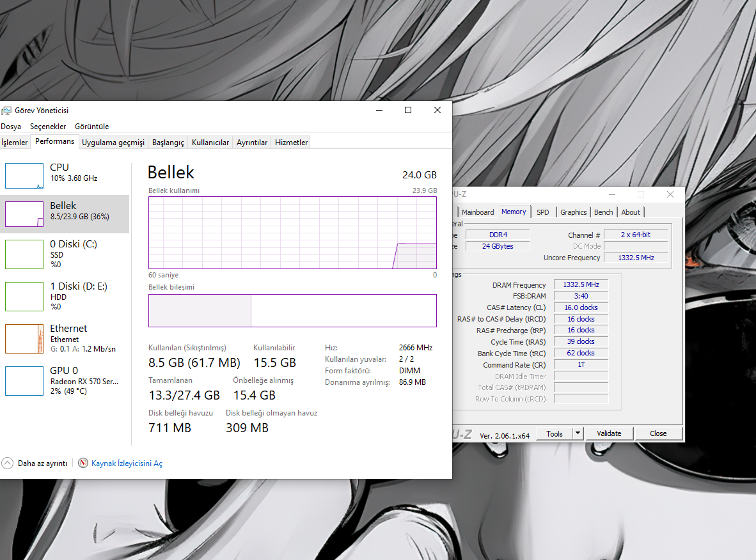Collapse view with Daha az ayrıntı arrow icon
Screen dimensions: 756x560
tap(7, 463)
